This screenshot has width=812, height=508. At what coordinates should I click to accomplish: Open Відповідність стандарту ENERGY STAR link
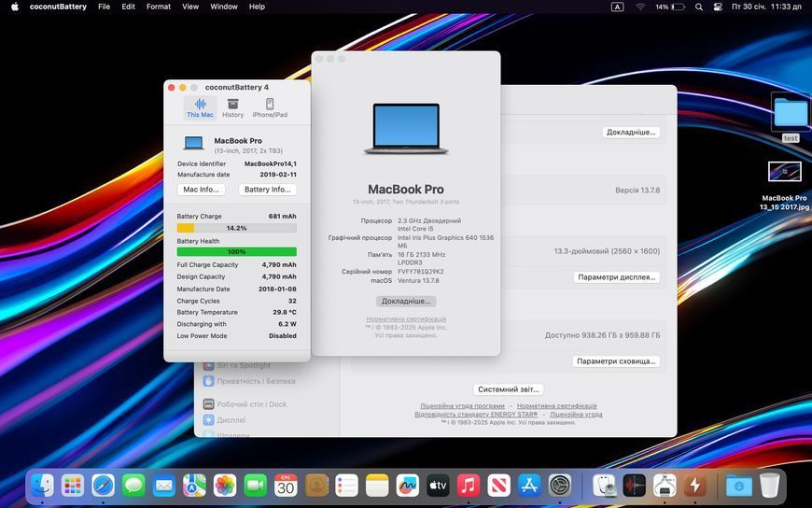click(x=476, y=415)
